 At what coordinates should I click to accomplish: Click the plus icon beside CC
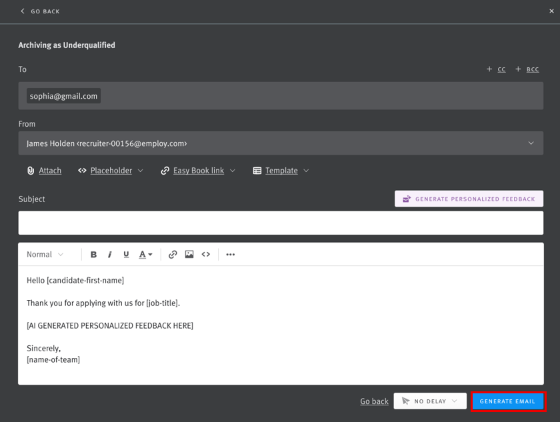489,69
